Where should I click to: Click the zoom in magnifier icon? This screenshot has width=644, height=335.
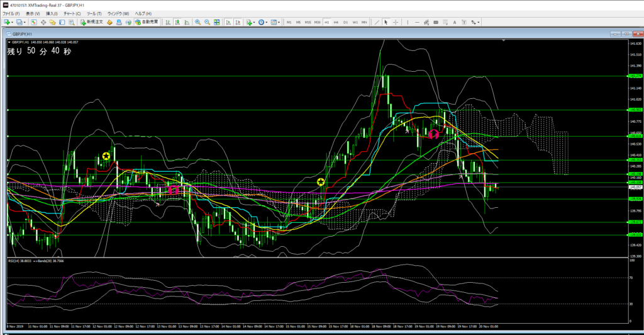tap(198, 22)
